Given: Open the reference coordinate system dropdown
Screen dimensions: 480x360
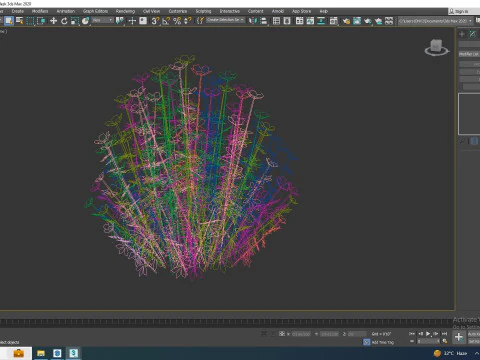Looking at the screenshot, I should point(103,21).
